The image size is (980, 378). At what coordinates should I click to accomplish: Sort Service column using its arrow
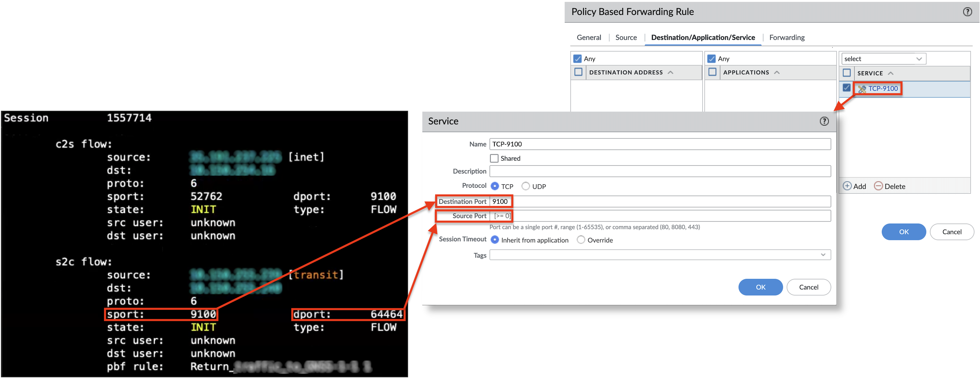point(891,73)
